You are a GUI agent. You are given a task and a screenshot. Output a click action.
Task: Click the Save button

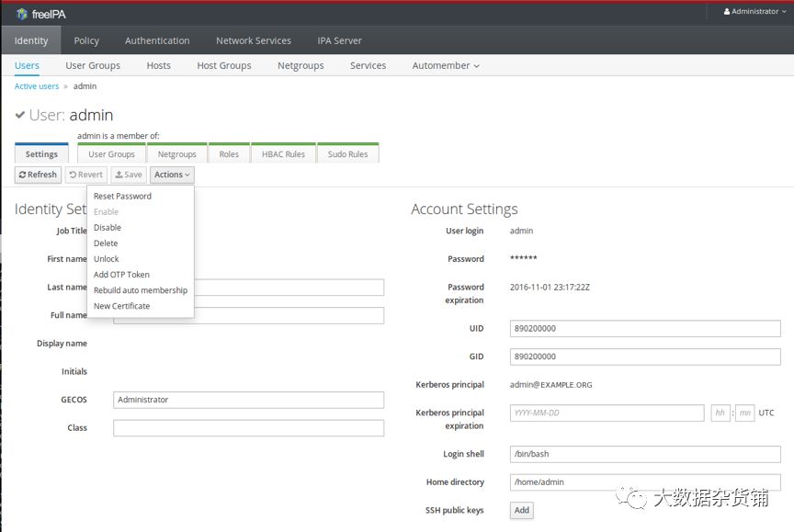(x=128, y=175)
